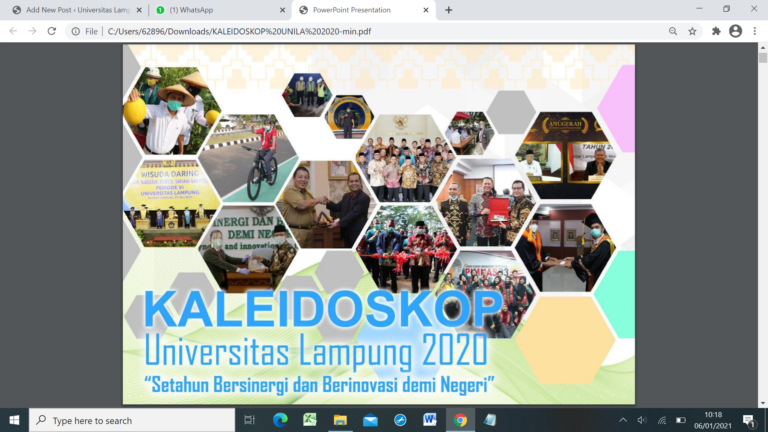Screen dimensions: 768x432
Task: Click the Setahun Bersinergi slogan text
Action: coord(319,385)
